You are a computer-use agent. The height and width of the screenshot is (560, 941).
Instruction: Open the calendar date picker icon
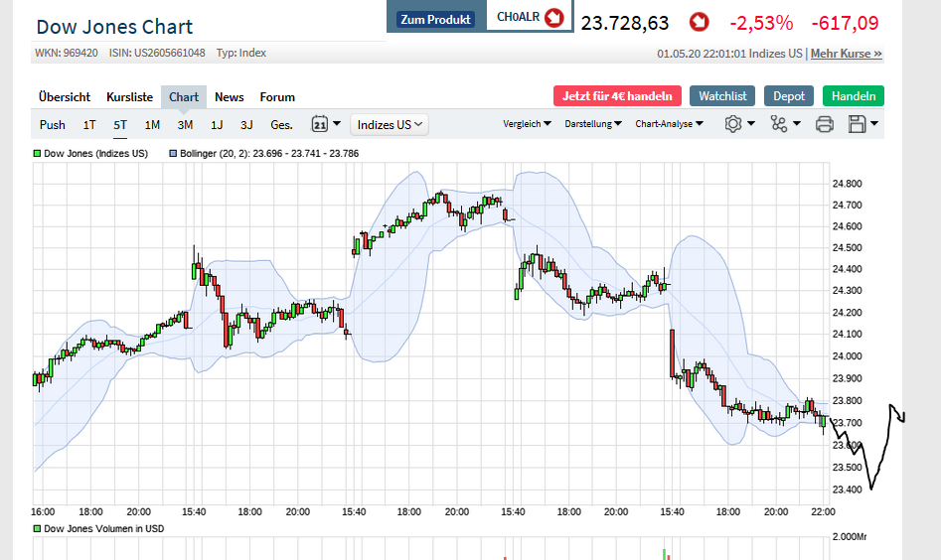320,124
